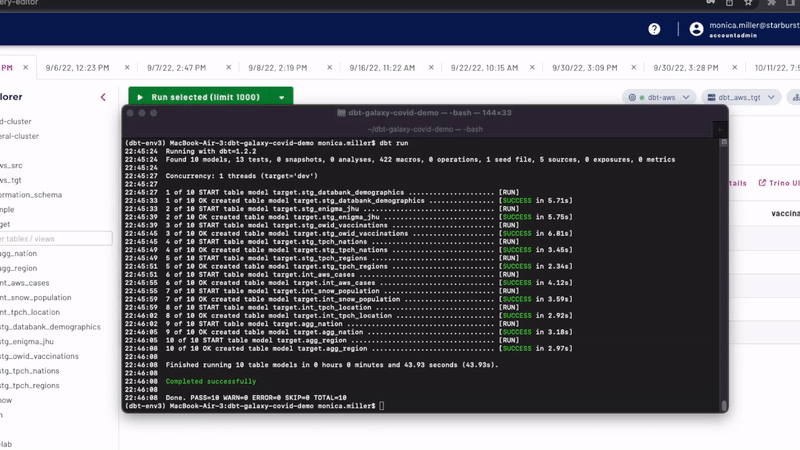Open the help question mark icon

pyautogui.click(x=654, y=29)
